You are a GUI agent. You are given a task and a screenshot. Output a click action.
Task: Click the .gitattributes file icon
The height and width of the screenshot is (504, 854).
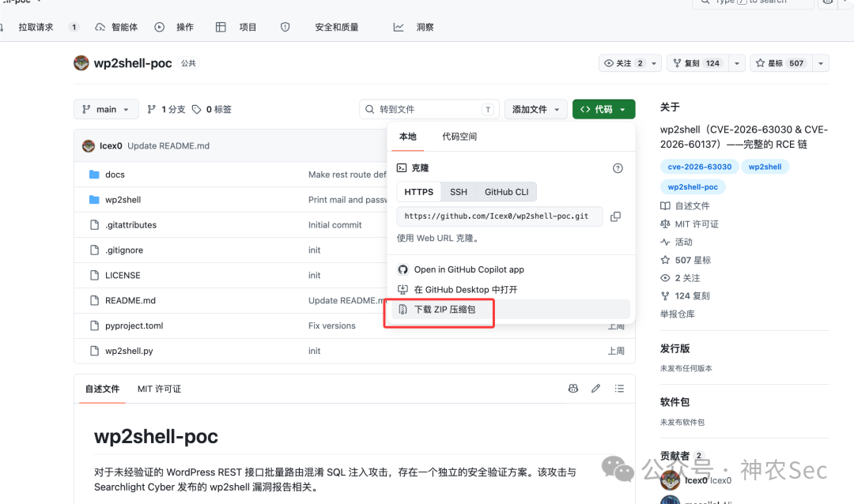click(94, 225)
